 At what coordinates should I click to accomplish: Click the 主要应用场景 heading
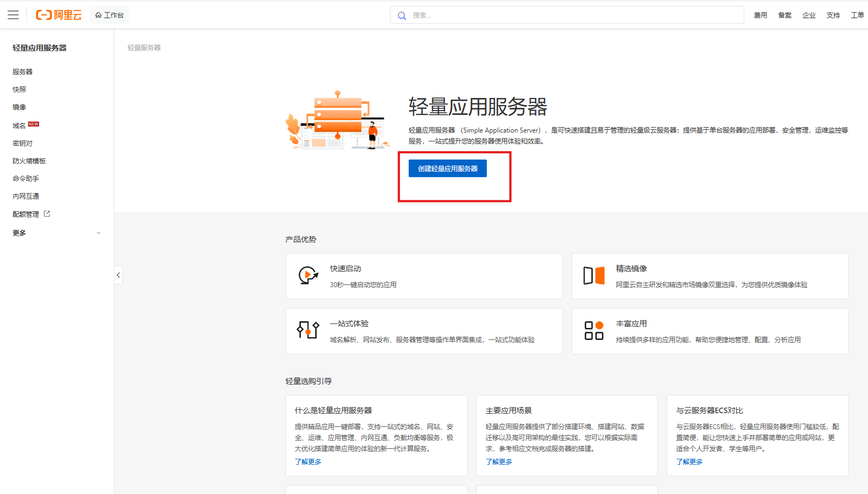(x=509, y=410)
